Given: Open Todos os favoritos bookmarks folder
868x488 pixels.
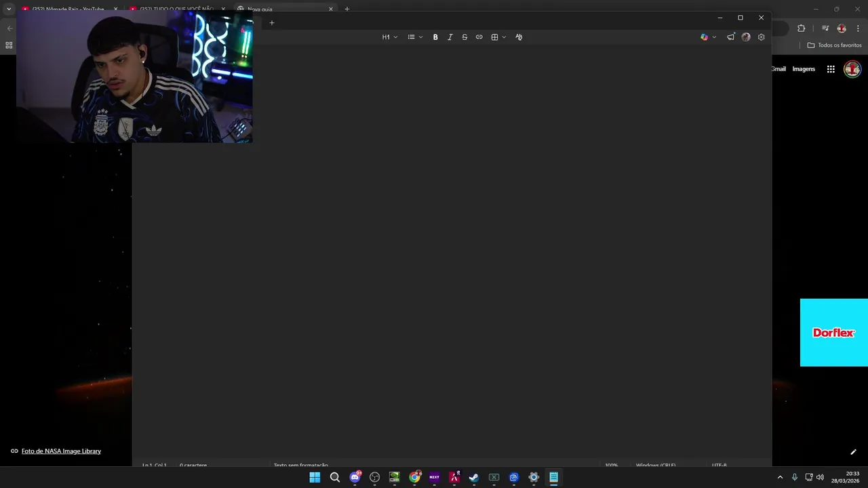Looking at the screenshot, I should coord(835,45).
